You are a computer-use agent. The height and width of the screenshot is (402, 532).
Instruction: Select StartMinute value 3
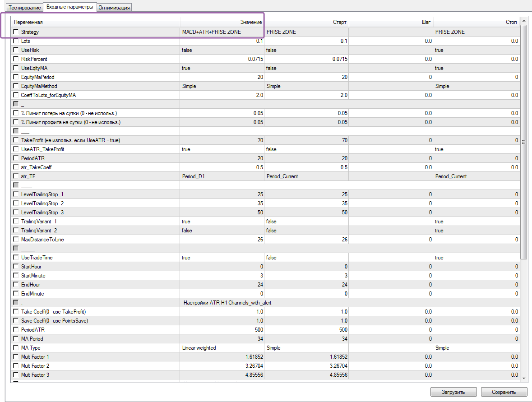click(x=222, y=276)
